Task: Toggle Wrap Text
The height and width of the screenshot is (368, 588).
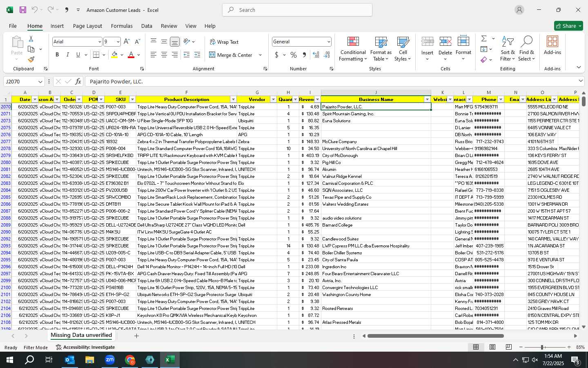Action: (x=224, y=42)
